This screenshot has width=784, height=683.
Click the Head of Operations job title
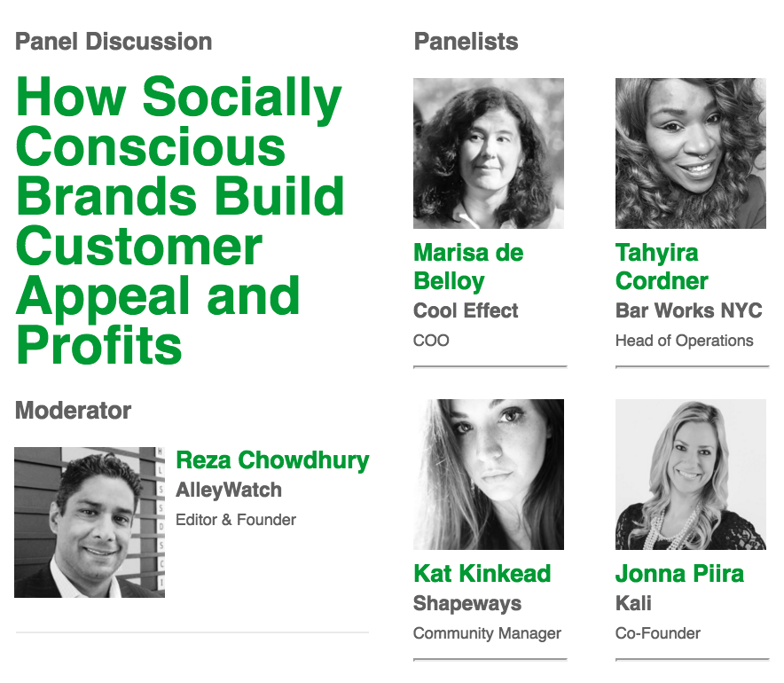(x=684, y=341)
